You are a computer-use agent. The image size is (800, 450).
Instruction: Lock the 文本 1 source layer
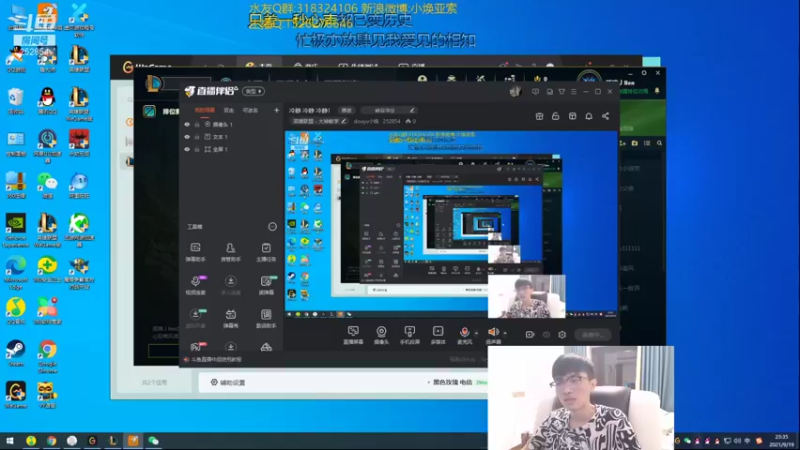click(197, 137)
